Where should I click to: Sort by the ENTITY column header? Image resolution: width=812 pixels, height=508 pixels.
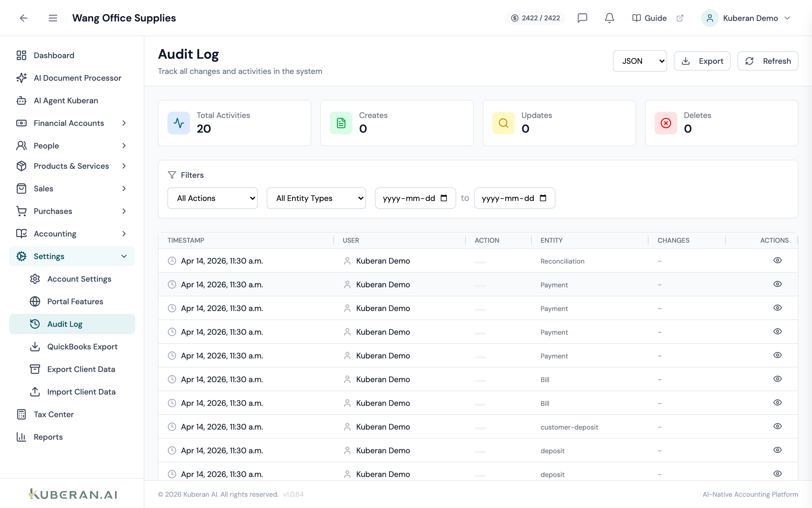point(551,240)
